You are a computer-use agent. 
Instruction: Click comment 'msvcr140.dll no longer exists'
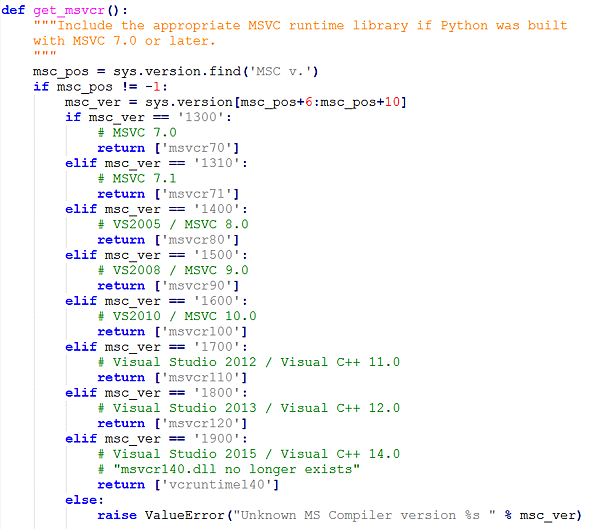pos(237,469)
